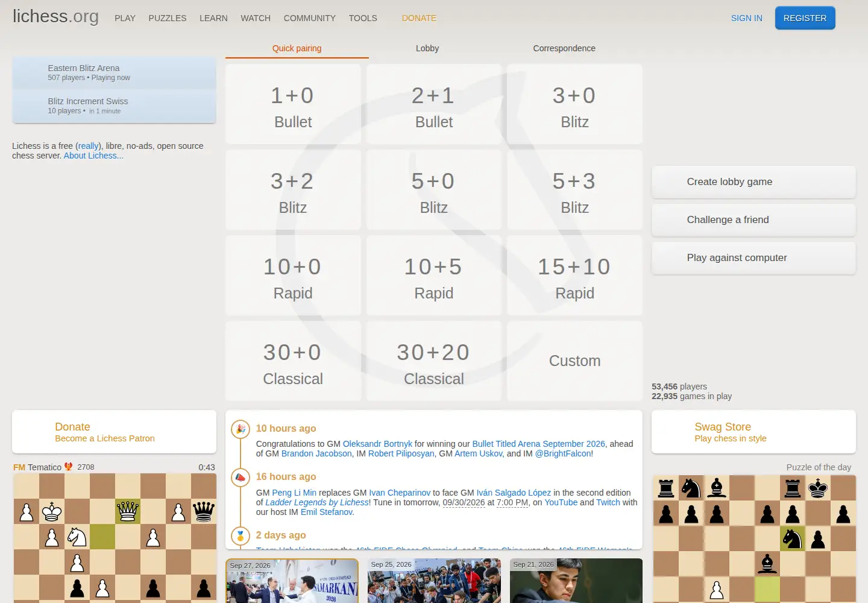The width and height of the screenshot is (868, 603).
Task: Start a 10+5 Rapid game
Action: coord(434,276)
